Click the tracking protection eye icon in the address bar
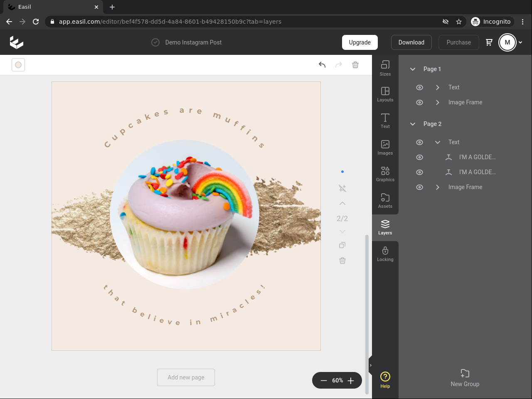The height and width of the screenshot is (399, 532). tap(446, 22)
